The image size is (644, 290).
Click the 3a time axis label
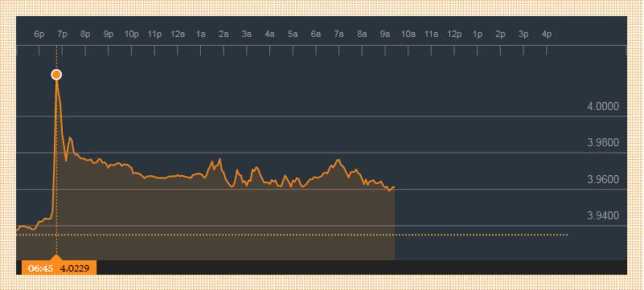pyautogui.click(x=247, y=34)
